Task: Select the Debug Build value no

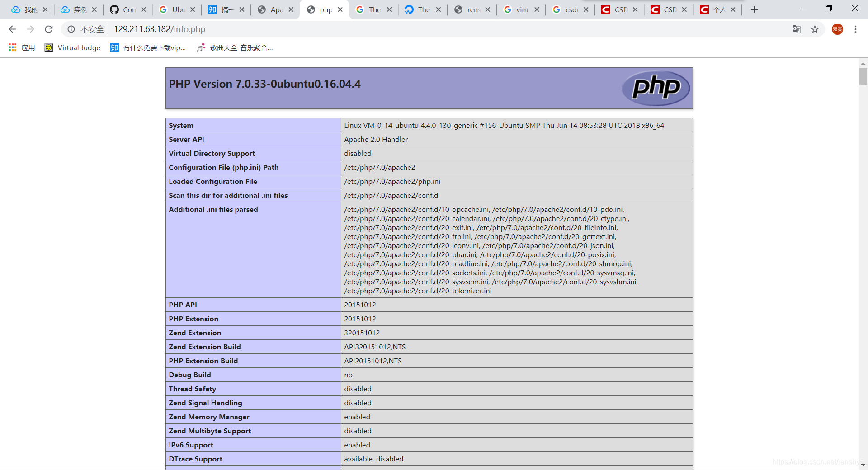Action: (348, 375)
